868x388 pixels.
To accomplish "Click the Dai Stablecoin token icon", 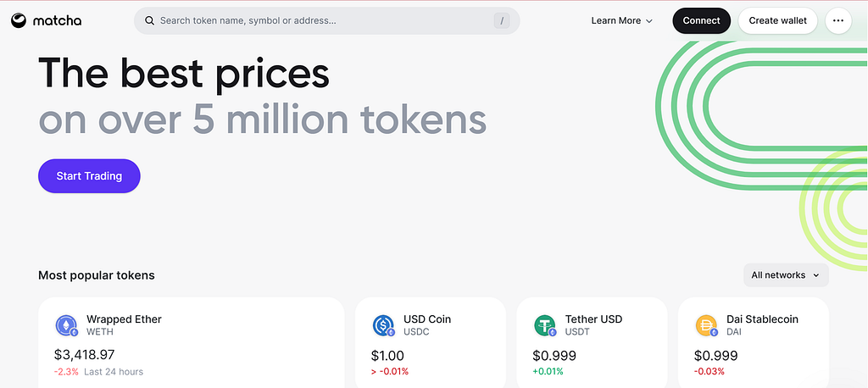I will pos(706,325).
